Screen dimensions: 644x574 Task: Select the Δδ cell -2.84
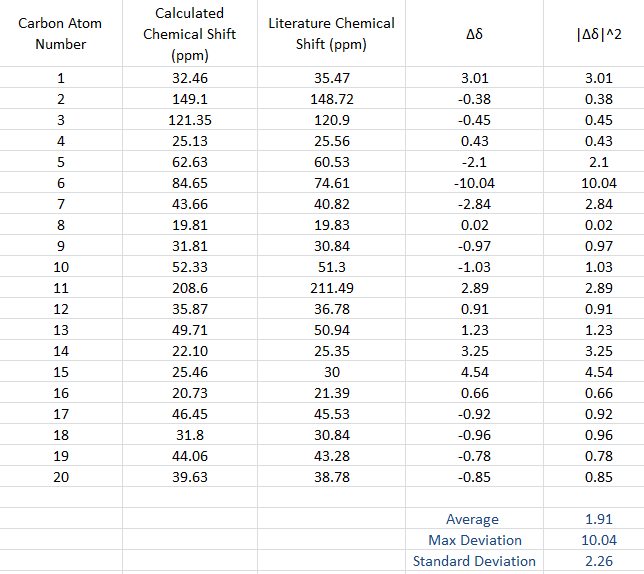474,204
